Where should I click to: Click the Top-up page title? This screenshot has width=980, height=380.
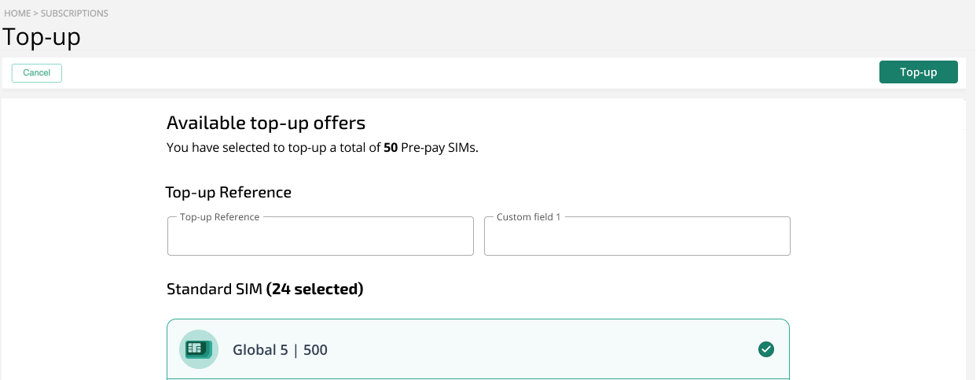coord(42,36)
